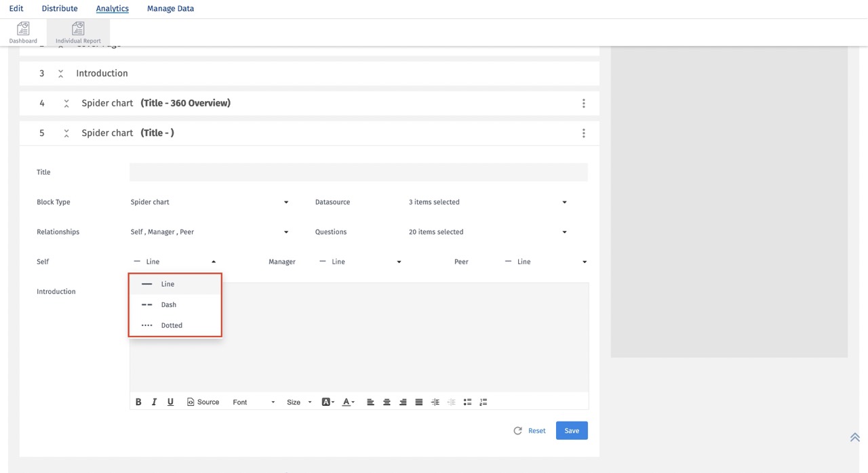The width and height of the screenshot is (868, 473).
Task: Center align the text
Action: [x=387, y=401]
